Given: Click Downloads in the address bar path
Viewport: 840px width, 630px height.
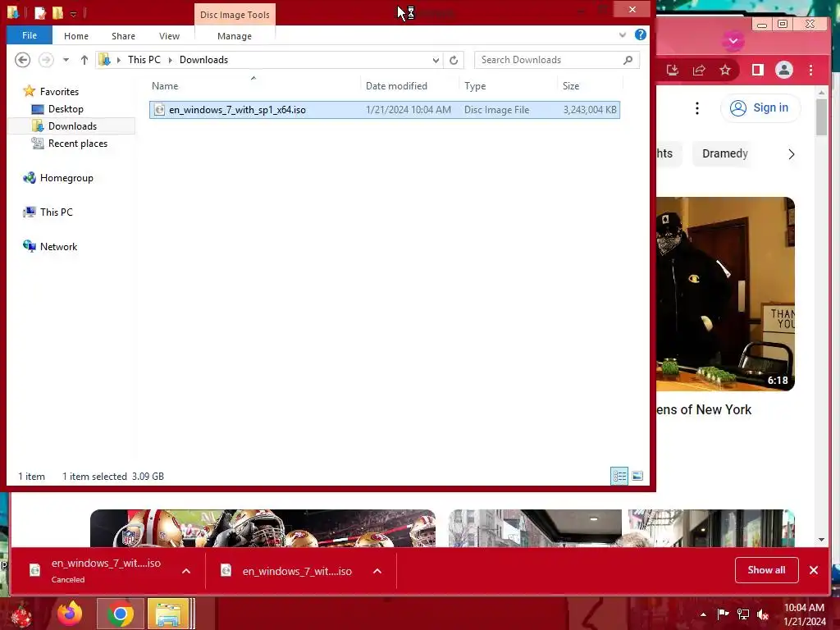Looking at the screenshot, I should tap(203, 59).
